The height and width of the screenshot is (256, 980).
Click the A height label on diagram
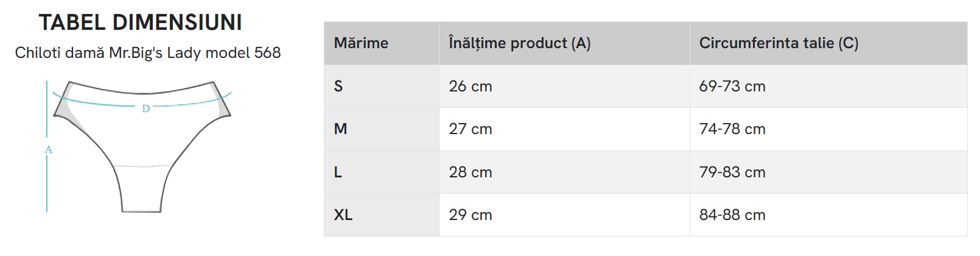click(x=49, y=149)
